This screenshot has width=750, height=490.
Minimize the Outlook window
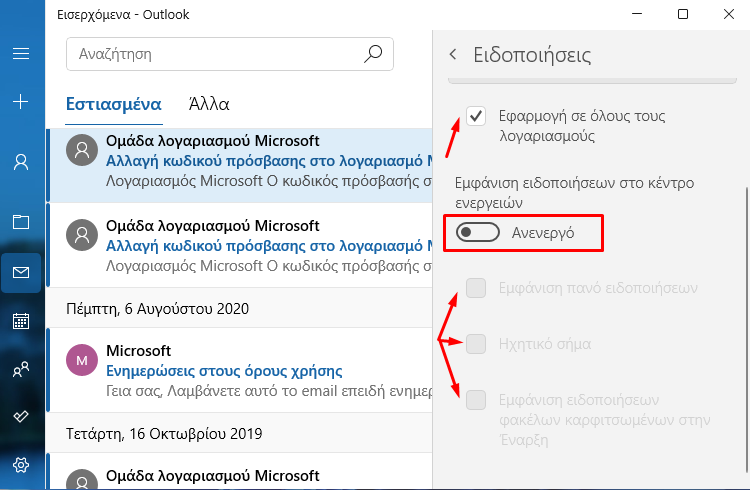[x=637, y=14]
